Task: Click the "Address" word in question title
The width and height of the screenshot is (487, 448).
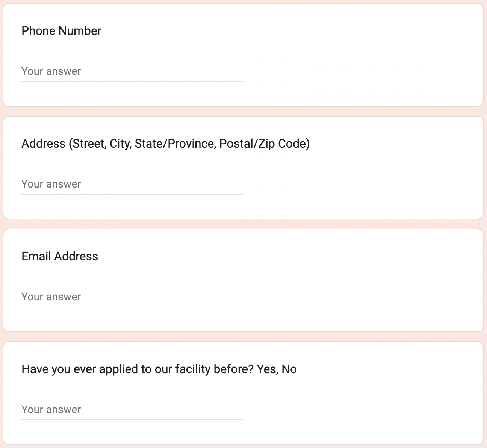Action: (43, 144)
